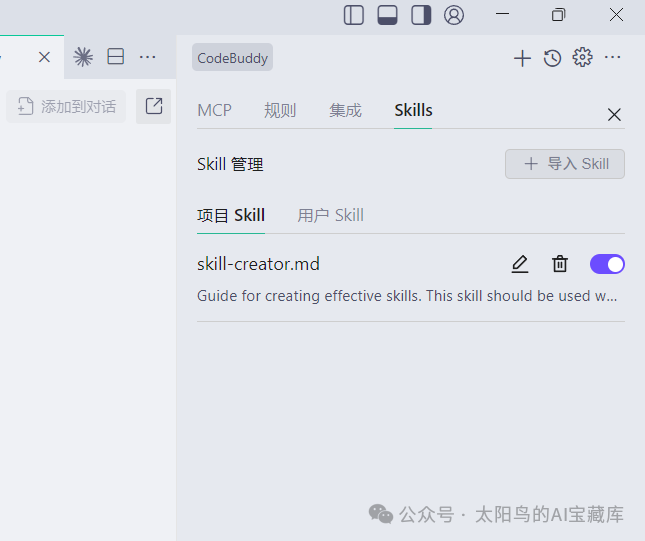This screenshot has height=541, width=645.
Task: Select the 项目 Skill tab
Action: [231, 215]
